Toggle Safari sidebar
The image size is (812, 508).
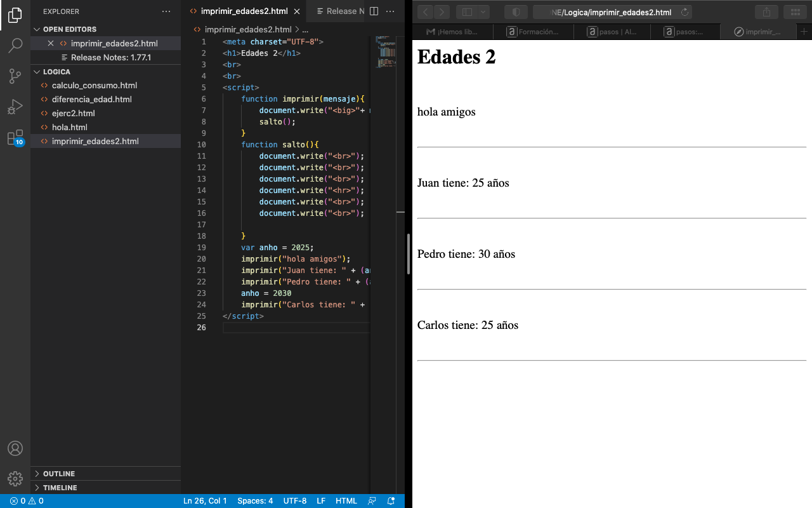(x=468, y=12)
